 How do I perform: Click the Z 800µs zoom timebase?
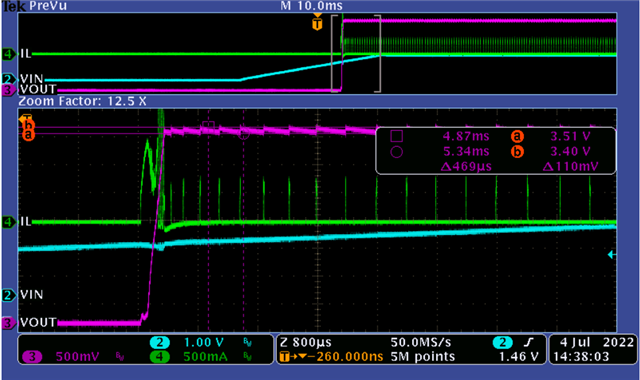306,342
